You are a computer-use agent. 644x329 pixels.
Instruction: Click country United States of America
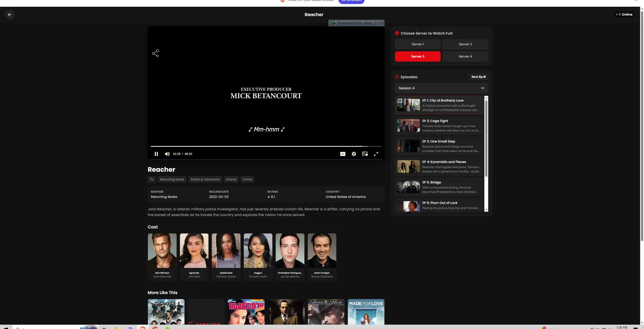click(x=345, y=197)
